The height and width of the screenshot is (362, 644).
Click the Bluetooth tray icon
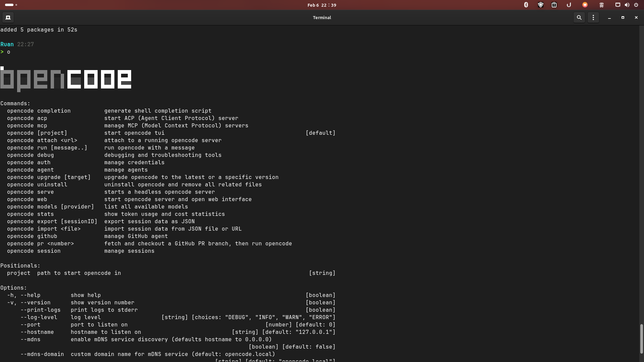click(x=526, y=5)
